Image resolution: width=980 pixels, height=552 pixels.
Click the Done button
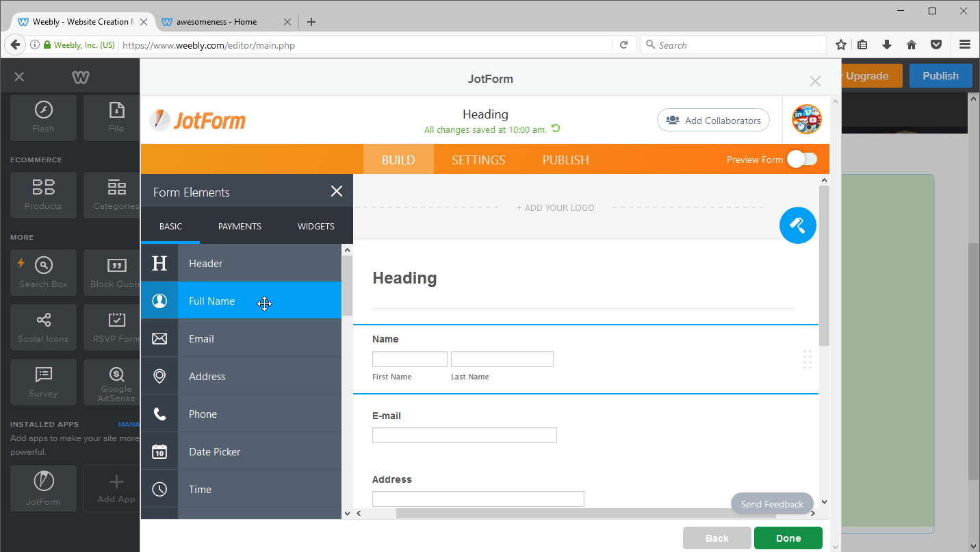pos(788,538)
